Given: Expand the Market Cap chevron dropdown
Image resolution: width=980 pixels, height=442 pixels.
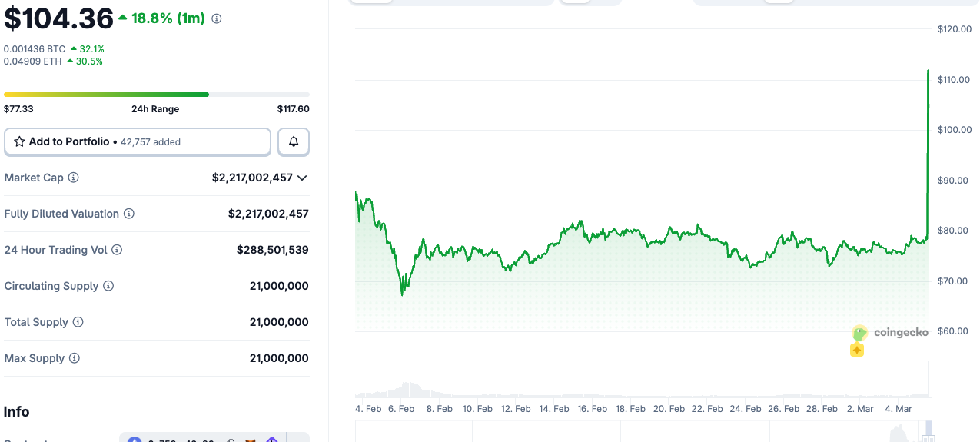Looking at the screenshot, I should pyautogui.click(x=302, y=178).
